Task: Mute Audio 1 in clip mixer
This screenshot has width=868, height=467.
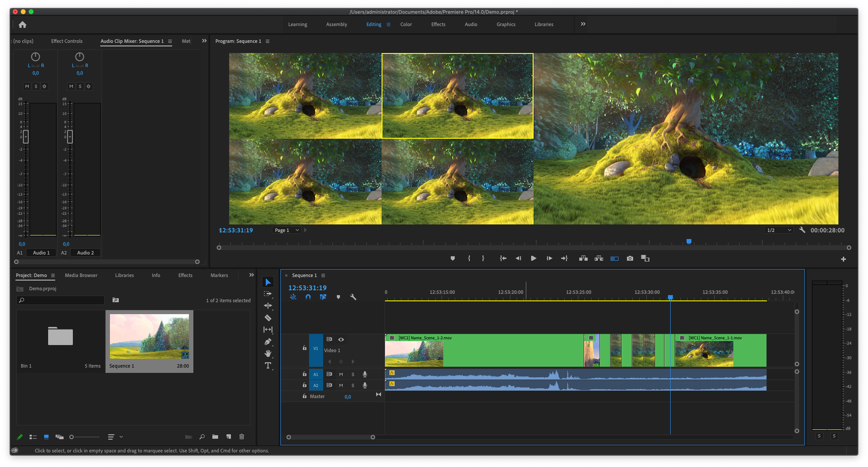Action: pyautogui.click(x=27, y=87)
